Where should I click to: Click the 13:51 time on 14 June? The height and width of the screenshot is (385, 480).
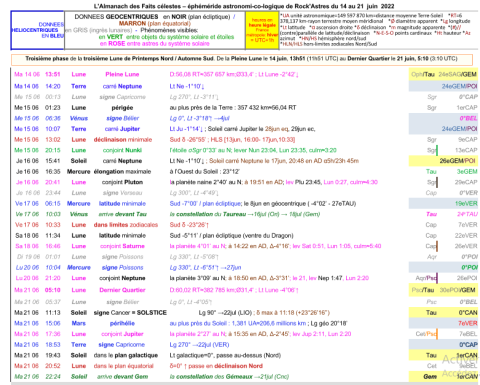click(53, 74)
